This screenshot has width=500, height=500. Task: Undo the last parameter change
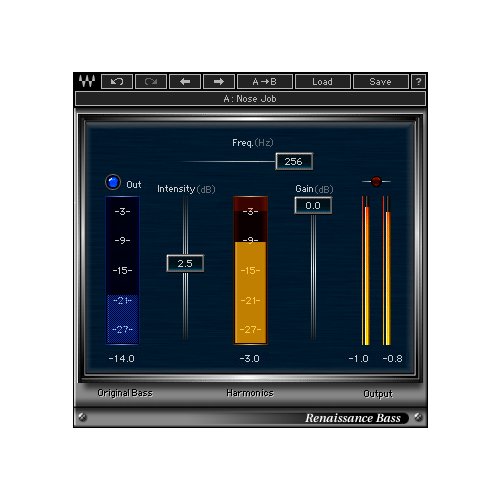pos(117,81)
